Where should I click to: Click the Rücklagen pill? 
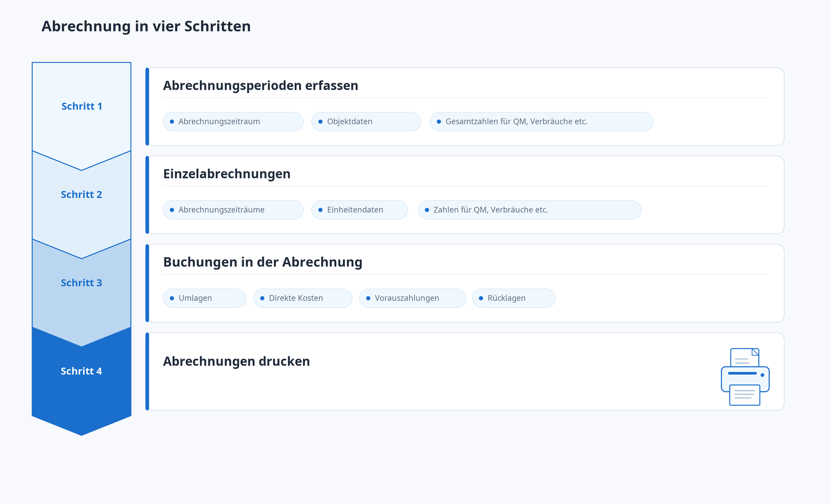514,298
